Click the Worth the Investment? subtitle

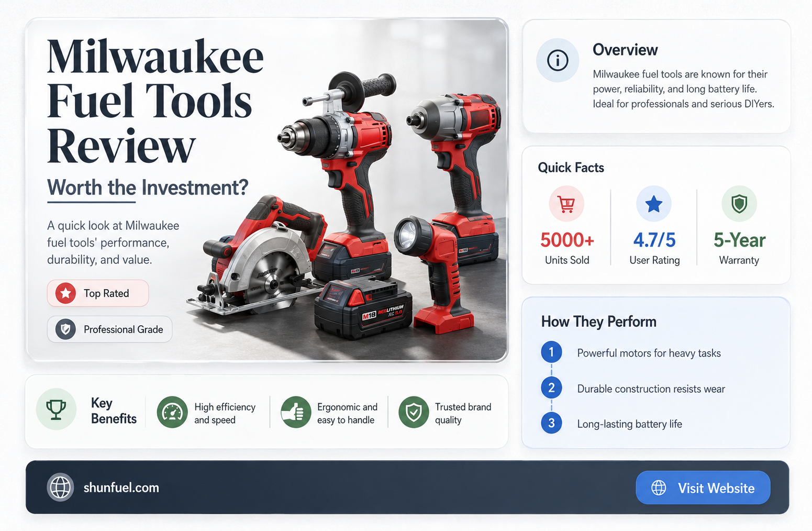[148, 187]
